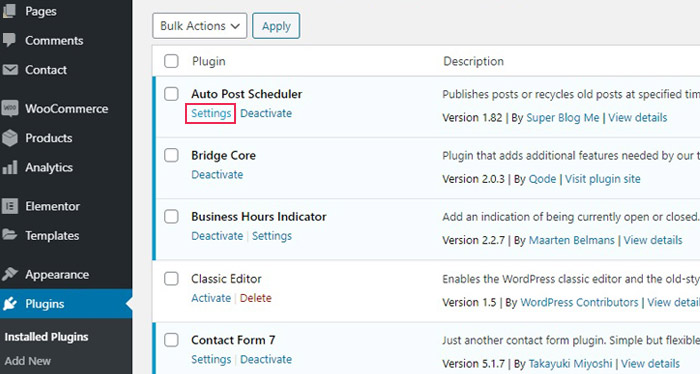This screenshot has width=700, height=374.
Task: Click the Analytics bar chart icon
Action: [x=9, y=167]
